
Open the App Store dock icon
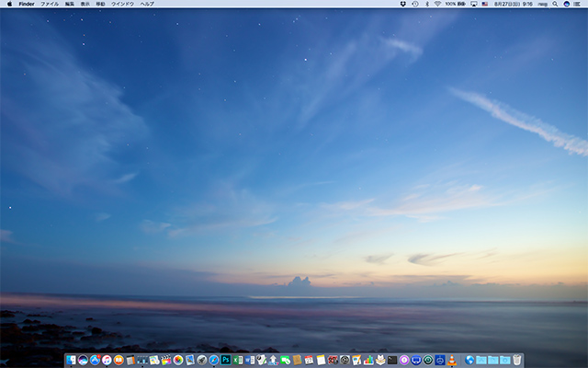[95, 360]
